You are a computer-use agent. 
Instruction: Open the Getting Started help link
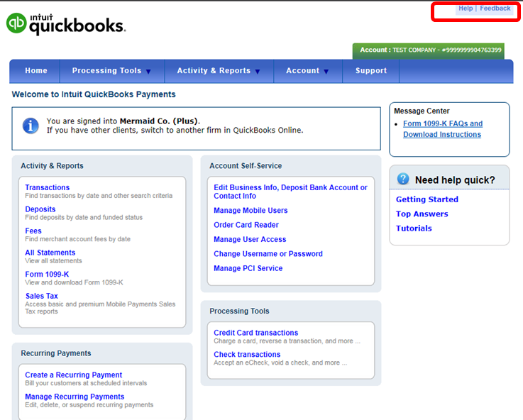427,199
